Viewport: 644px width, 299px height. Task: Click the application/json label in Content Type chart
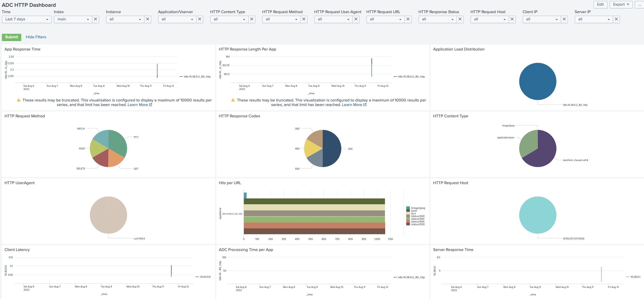pyautogui.click(x=505, y=137)
